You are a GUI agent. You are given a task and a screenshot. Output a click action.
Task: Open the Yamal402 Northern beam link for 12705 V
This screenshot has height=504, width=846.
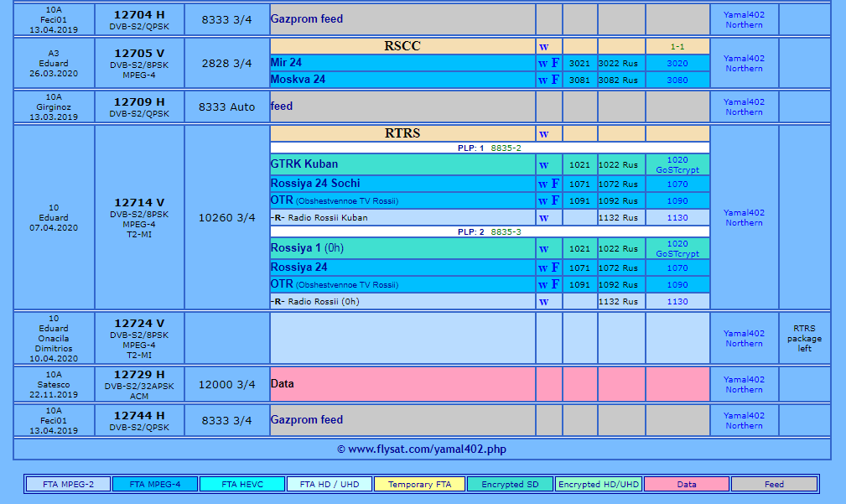tap(744, 63)
